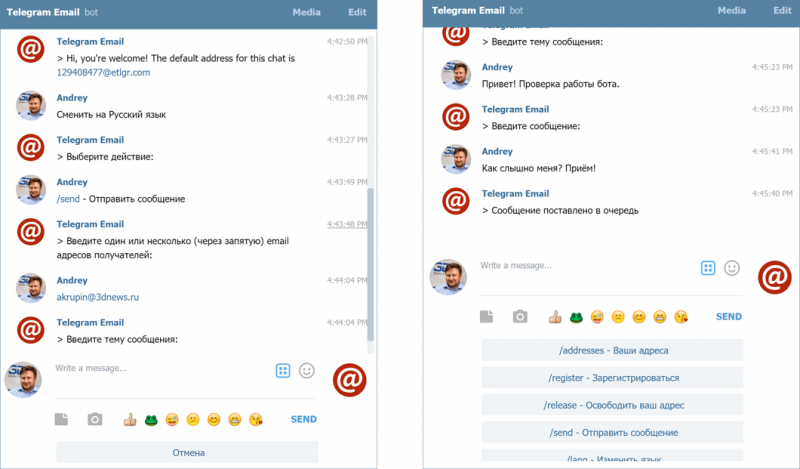This screenshot has width=800, height=469.
Task: Choose /send - Отправить сообщение keyboard button
Action: point(612,433)
